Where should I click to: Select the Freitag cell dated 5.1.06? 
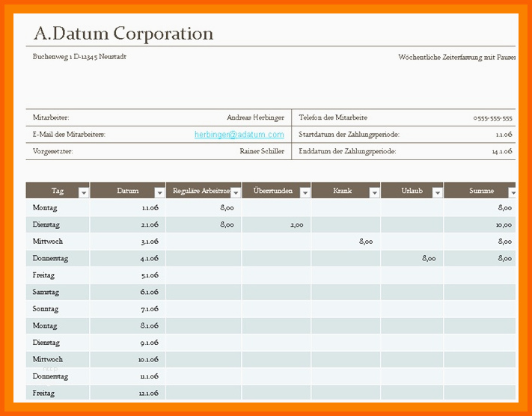pyautogui.click(x=58, y=275)
